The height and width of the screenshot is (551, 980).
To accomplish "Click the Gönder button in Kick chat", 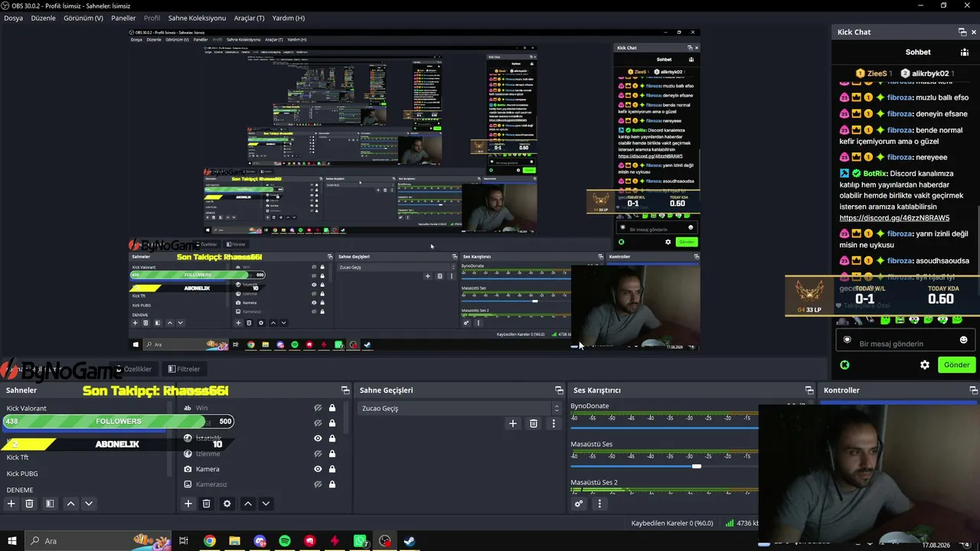I will pos(956,365).
